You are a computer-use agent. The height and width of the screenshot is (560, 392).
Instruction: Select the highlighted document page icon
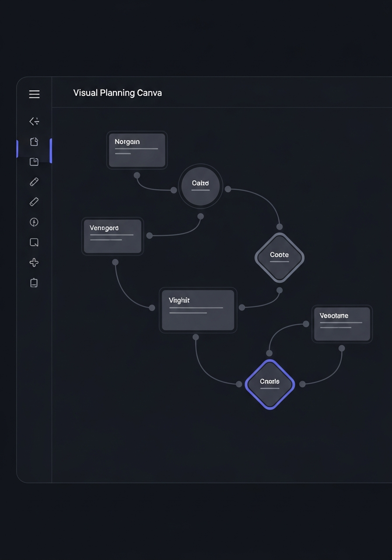tap(34, 142)
